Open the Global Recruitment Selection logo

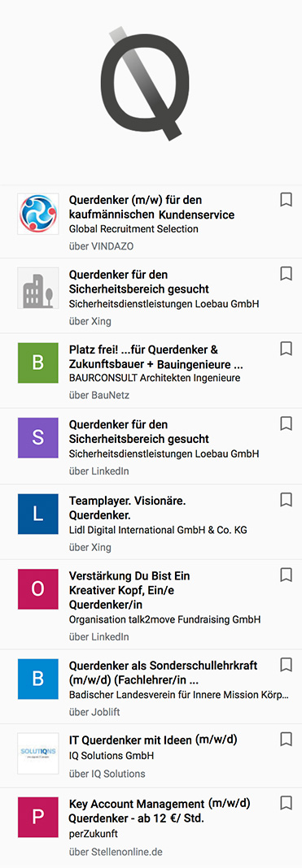click(38, 213)
